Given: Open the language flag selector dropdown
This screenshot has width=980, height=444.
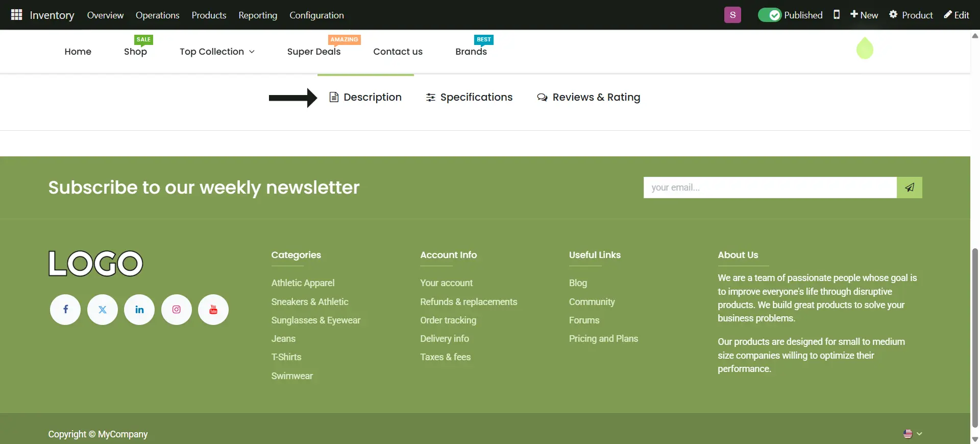Looking at the screenshot, I should pos(913,434).
